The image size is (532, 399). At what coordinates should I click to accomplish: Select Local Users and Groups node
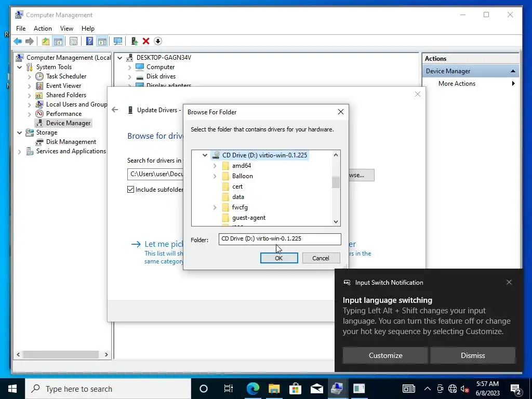76,104
